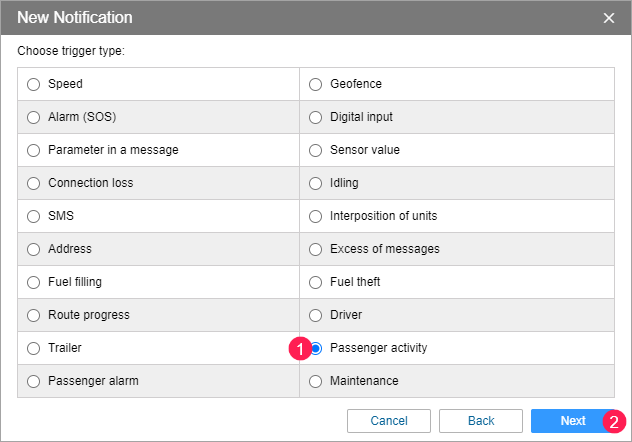Select the Sensor value trigger

316,150
